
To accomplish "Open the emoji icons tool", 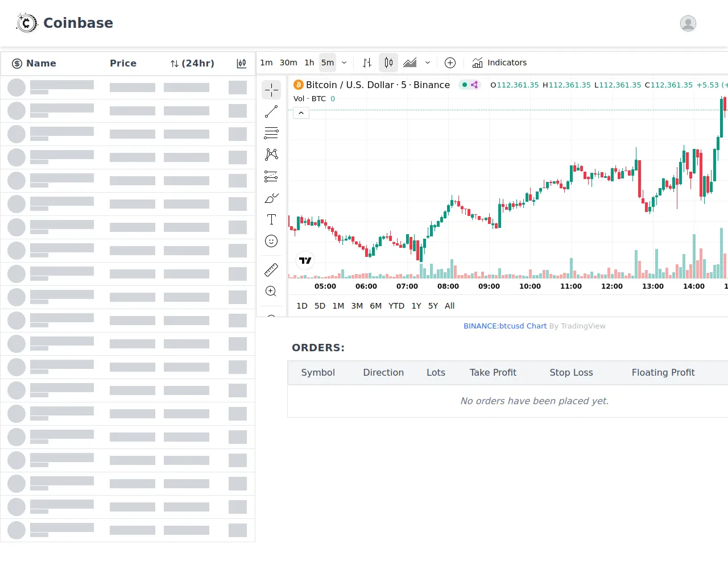I will (271, 241).
